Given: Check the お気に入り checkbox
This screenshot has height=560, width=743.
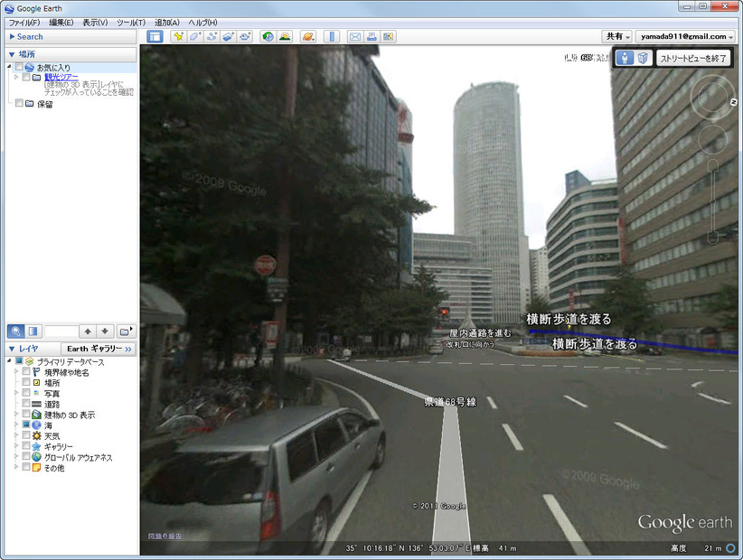Looking at the screenshot, I should [x=19, y=67].
